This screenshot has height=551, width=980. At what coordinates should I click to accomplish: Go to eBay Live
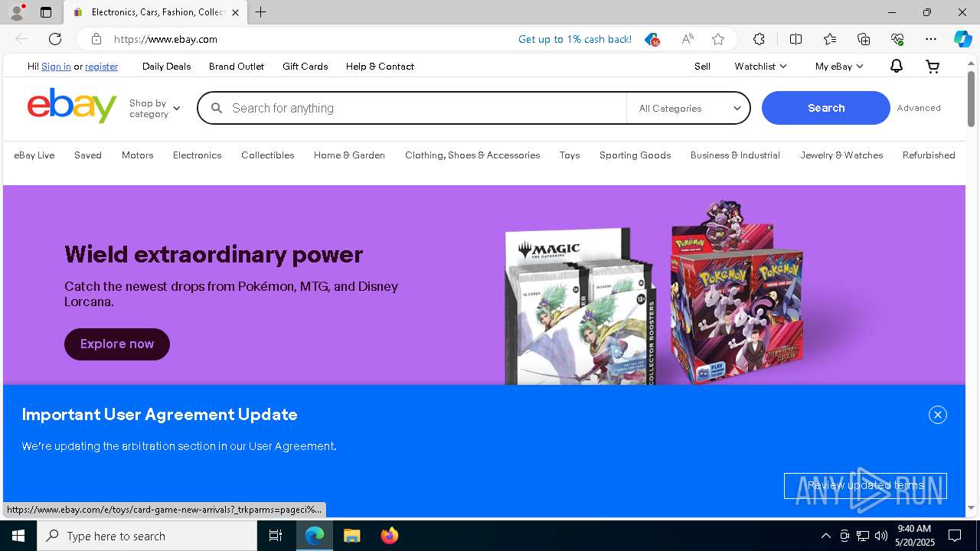click(34, 155)
